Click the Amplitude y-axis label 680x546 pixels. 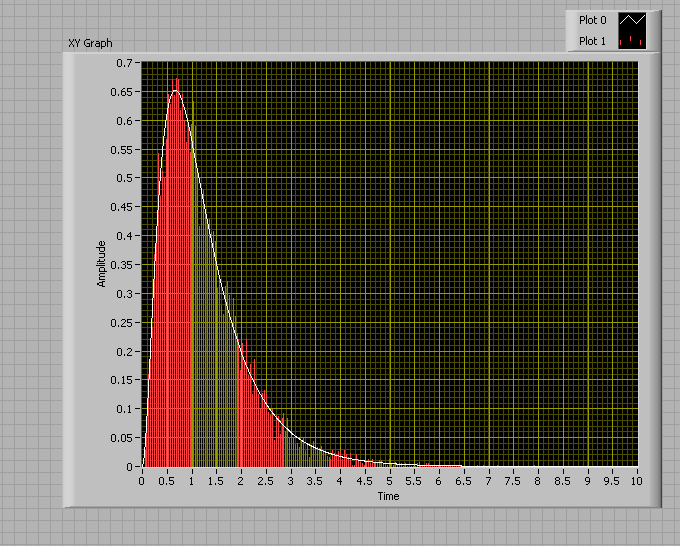(x=101, y=264)
